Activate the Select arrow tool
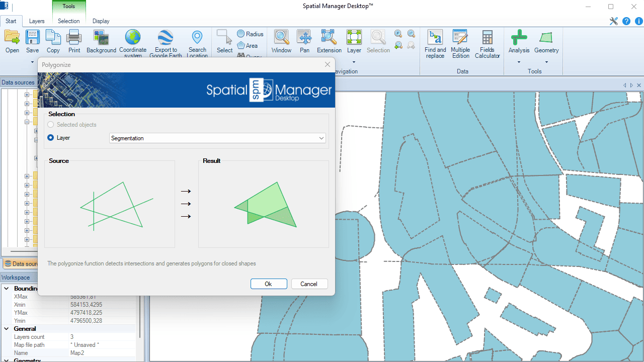 pos(224,41)
